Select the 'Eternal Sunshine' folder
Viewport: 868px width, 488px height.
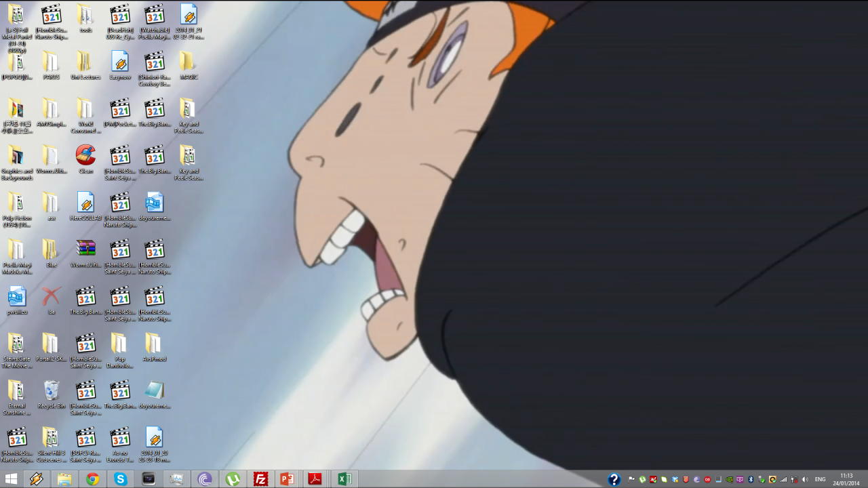coord(17,398)
